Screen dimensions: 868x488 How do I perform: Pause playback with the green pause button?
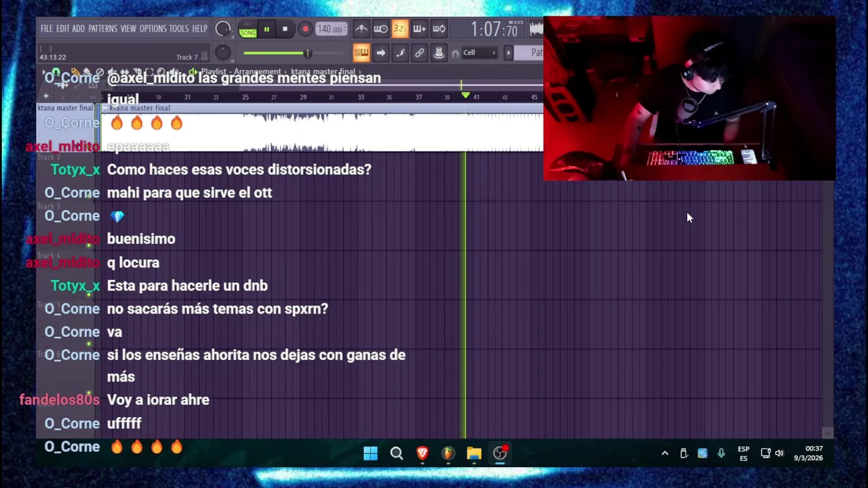(267, 29)
